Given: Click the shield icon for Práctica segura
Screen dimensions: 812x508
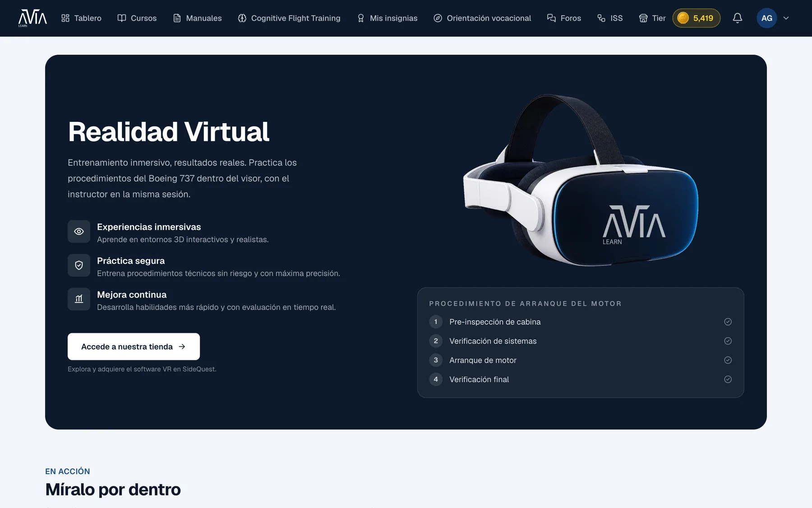Looking at the screenshot, I should click(79, 265).
